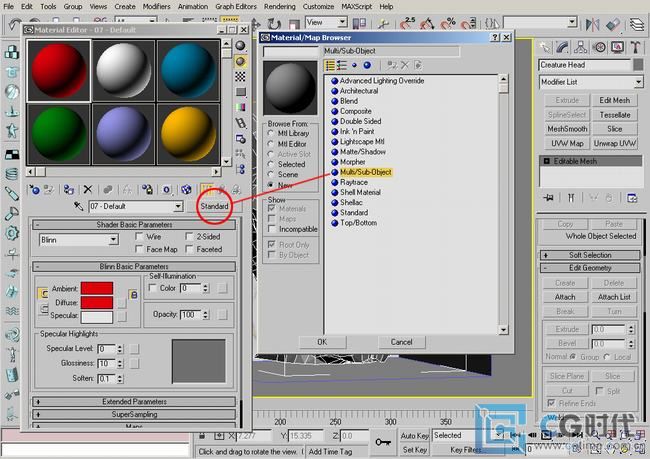The width and height of the screenshot is (650, 459).
Task: Expand the Extended Parameters rollout
Action: [x=134, y=401]
